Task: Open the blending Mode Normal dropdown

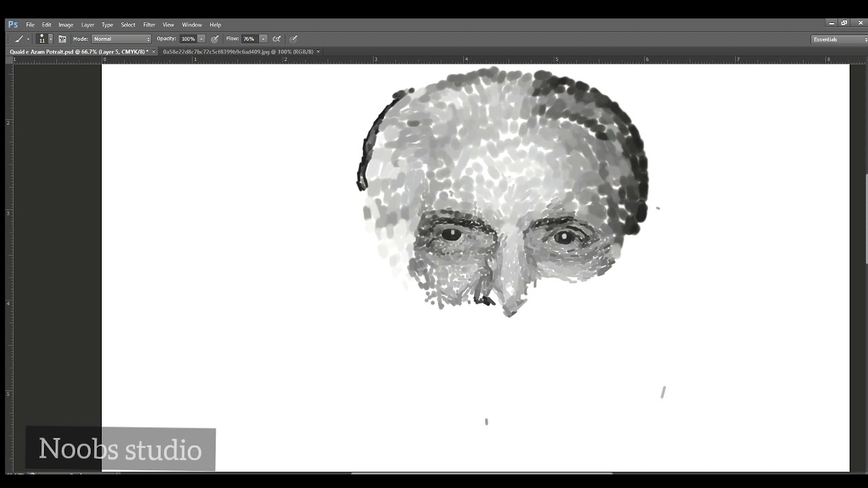Action: [121, 39]
